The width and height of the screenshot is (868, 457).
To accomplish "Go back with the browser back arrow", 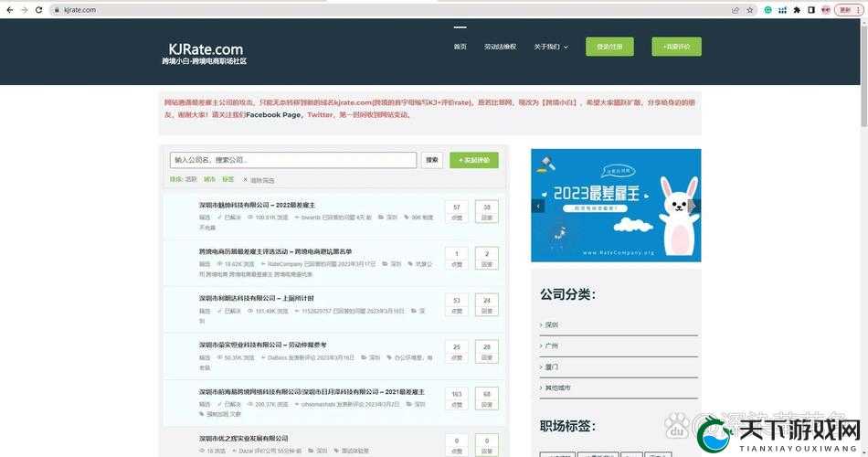I will click(x=10, y=10).
